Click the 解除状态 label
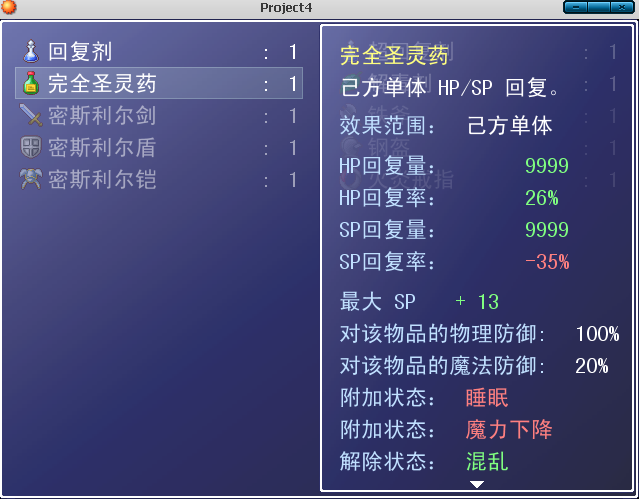Screen dimensions: 639x499 387,461
